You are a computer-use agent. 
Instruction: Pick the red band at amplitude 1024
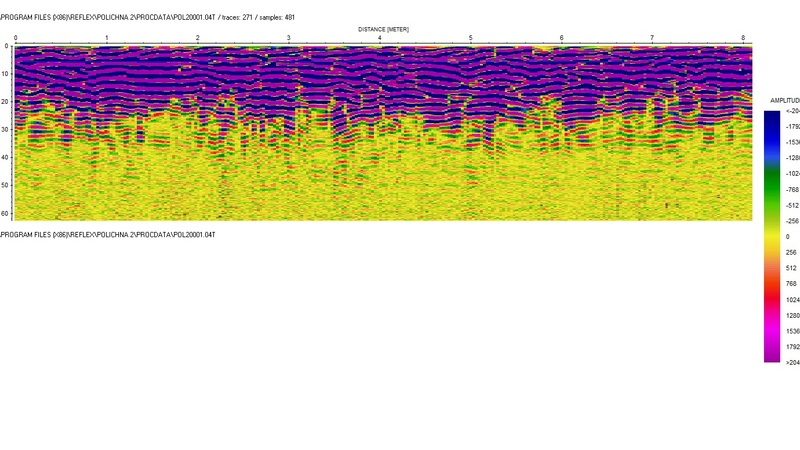[x=772, y=299]
